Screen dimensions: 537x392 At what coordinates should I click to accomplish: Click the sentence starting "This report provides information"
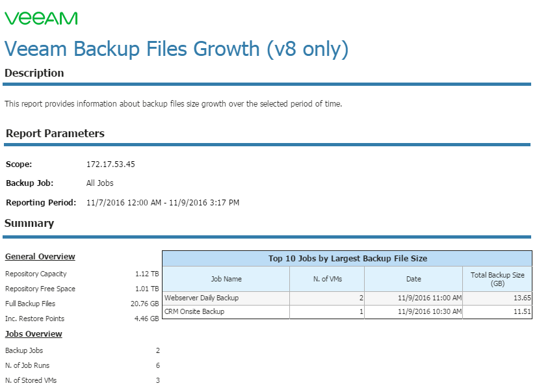[174, 104]
